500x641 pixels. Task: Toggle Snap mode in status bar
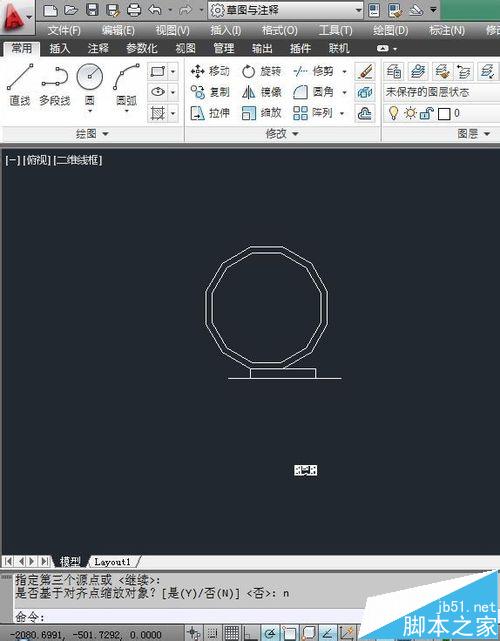click(213, 633)
